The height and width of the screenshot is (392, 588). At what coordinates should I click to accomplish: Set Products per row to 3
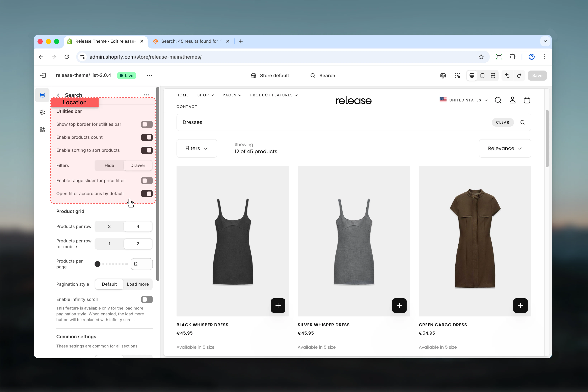[109, 226]
